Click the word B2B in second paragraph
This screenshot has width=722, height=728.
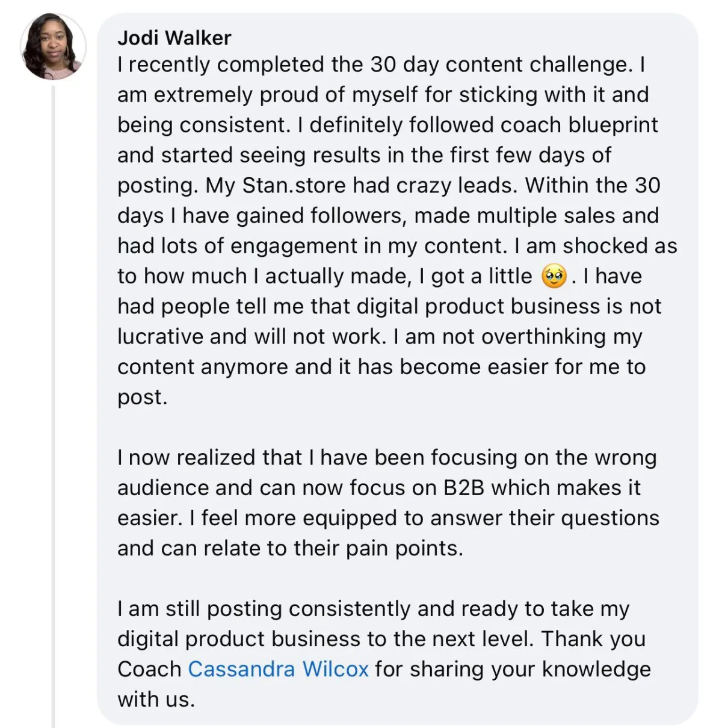[463, 488]
